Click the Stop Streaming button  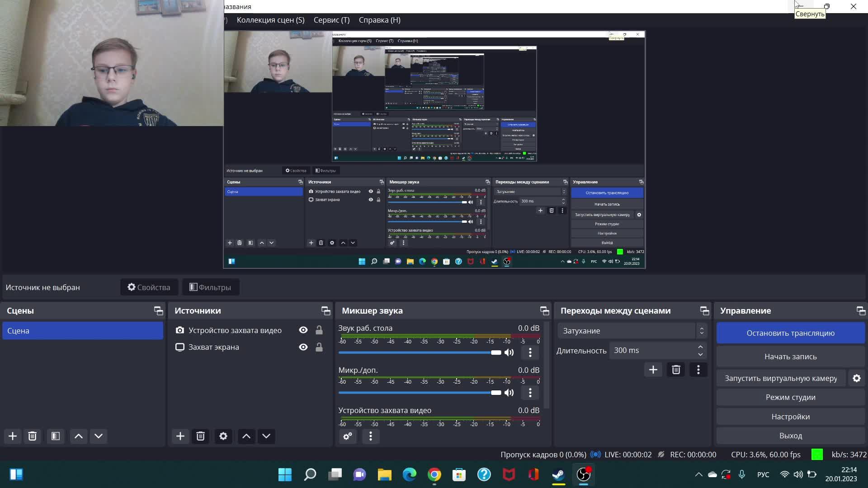790,333
